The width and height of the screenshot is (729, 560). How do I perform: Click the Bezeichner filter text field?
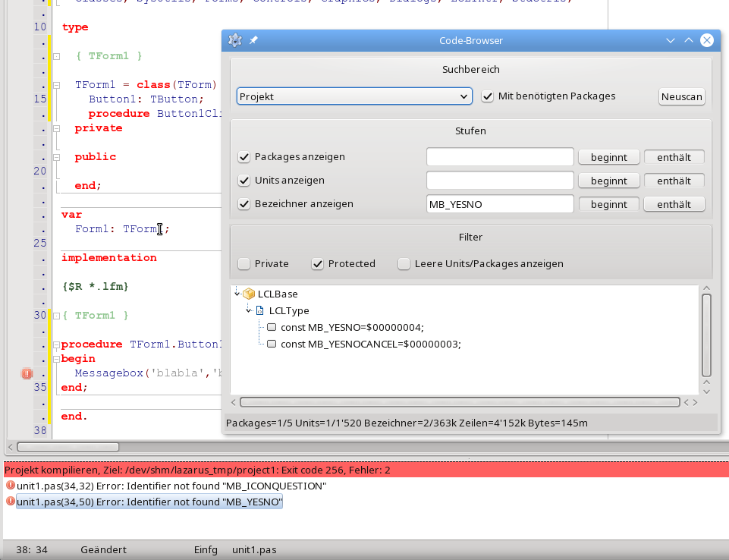coord(499,204)
